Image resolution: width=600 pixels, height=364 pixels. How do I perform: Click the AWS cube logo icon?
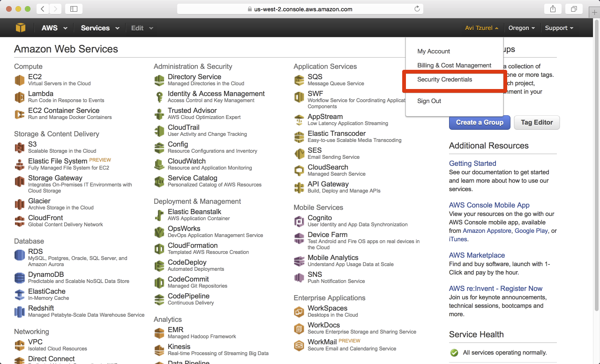point(21,28)
